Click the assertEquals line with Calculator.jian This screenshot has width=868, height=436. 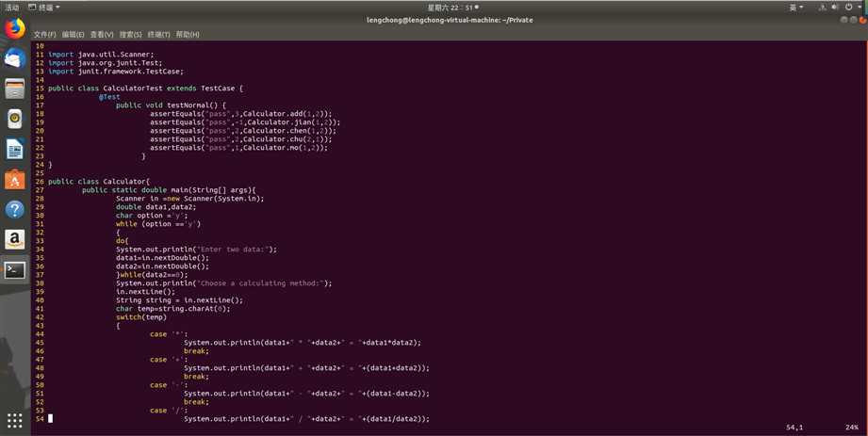[245, 122]
